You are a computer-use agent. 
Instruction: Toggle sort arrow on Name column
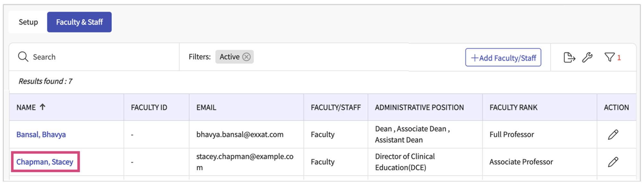tap(42, 107)
